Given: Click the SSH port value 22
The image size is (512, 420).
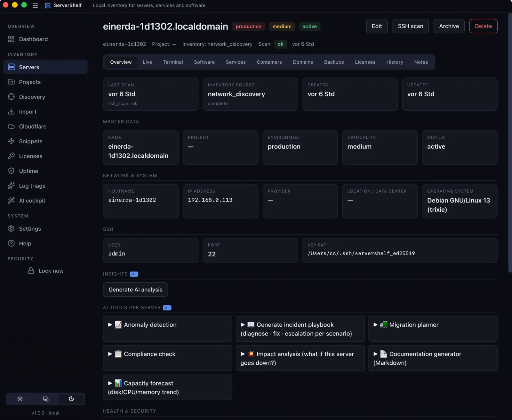Looking at the screenshot, I should click(212, 254).
